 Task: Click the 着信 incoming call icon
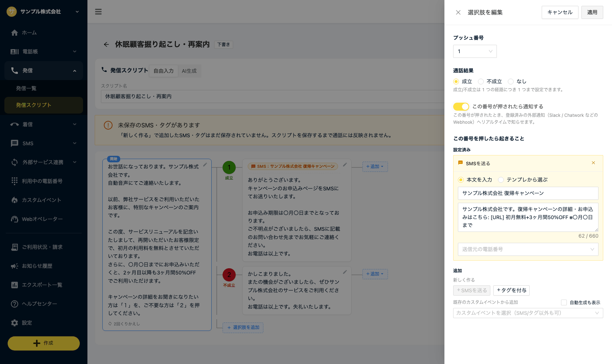coord(15,124)
